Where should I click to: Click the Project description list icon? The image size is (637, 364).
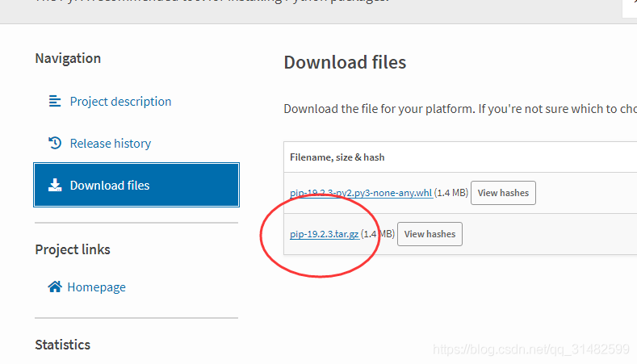[55, 102]
